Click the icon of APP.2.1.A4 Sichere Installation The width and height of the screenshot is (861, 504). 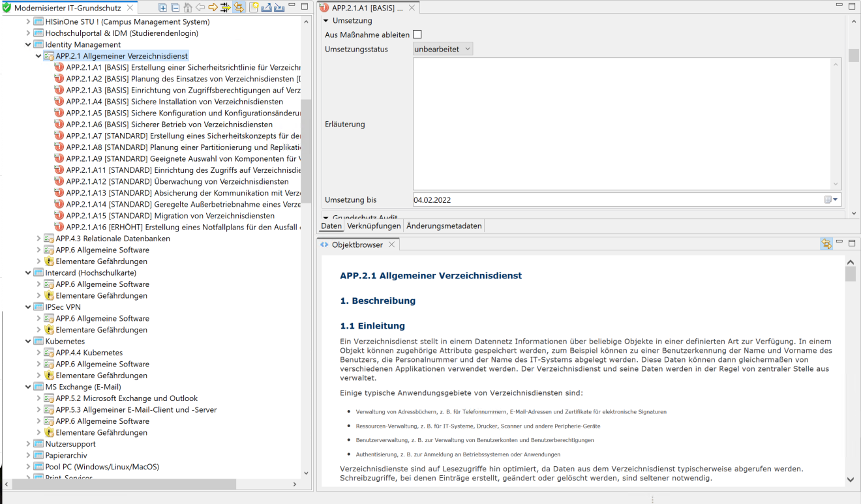pos(59,102)
